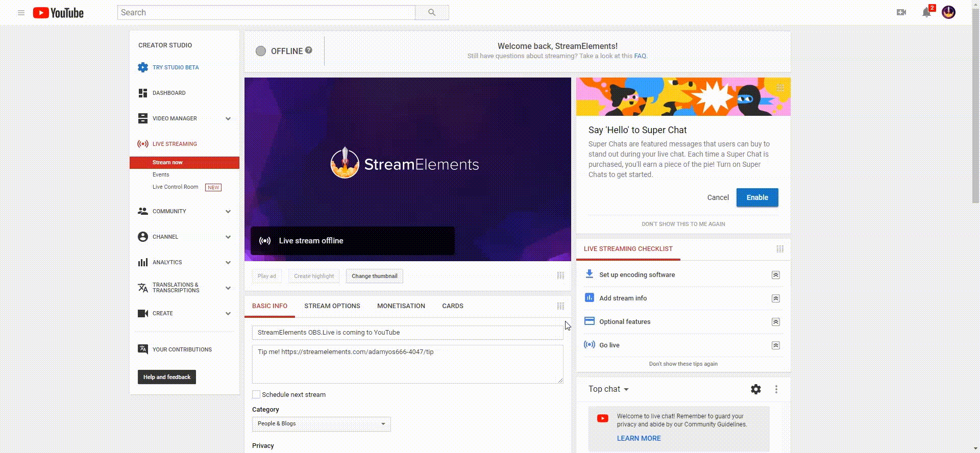Click the Enable Super Chat button
980x453 pixels.
(757, 197)
